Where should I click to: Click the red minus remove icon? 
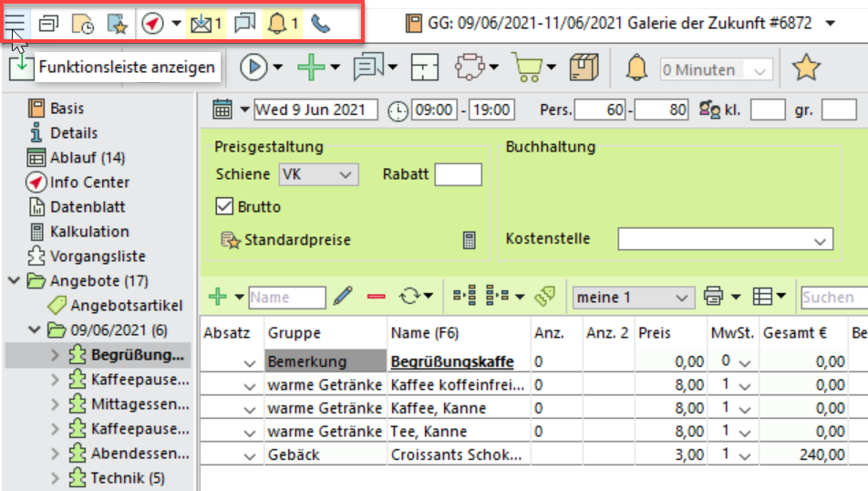[376, 297]
